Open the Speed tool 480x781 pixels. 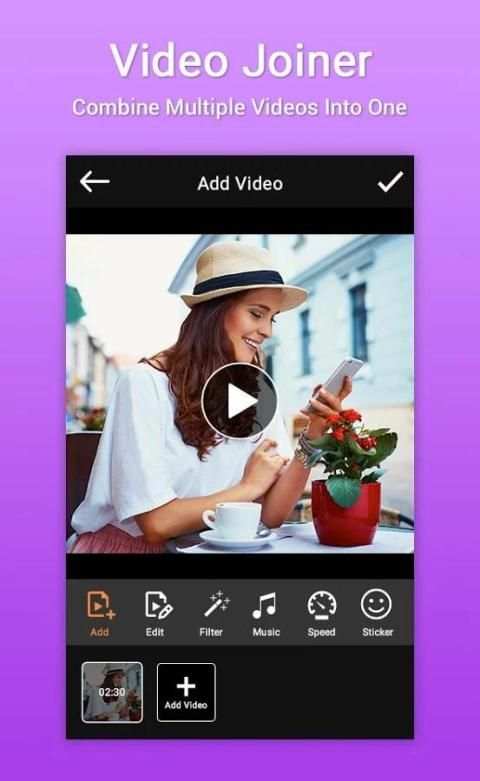click(321, 613)
